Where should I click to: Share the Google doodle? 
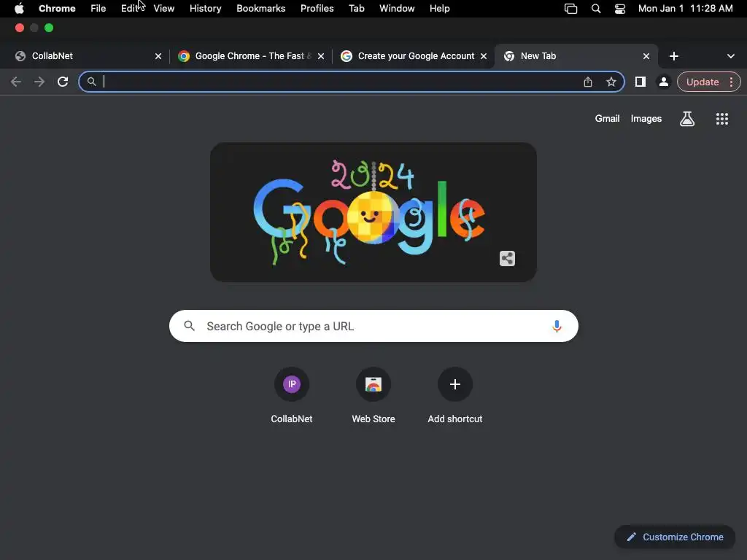(x=507, y=259)
